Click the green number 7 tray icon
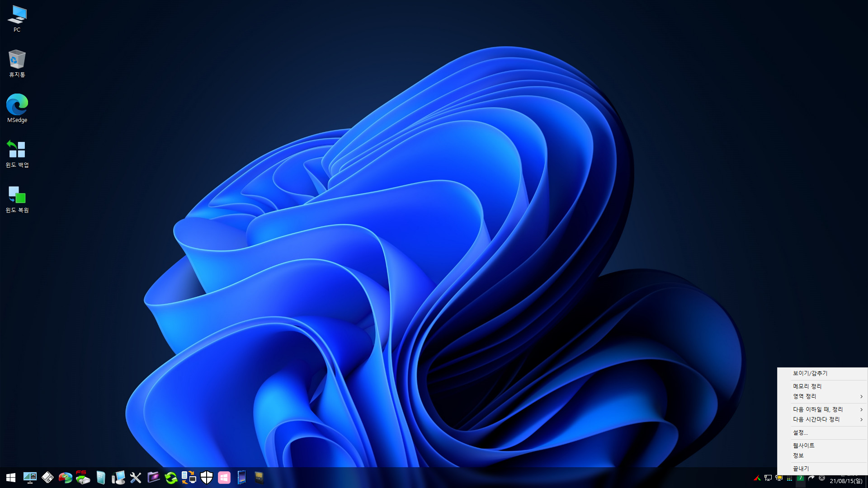The height and width of the screenshot is (488, 868). (x=800, y=478)
